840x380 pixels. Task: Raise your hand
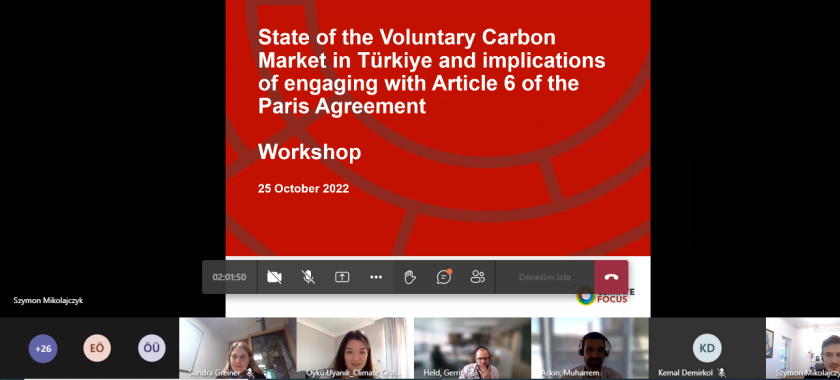(x=410, y=277)
